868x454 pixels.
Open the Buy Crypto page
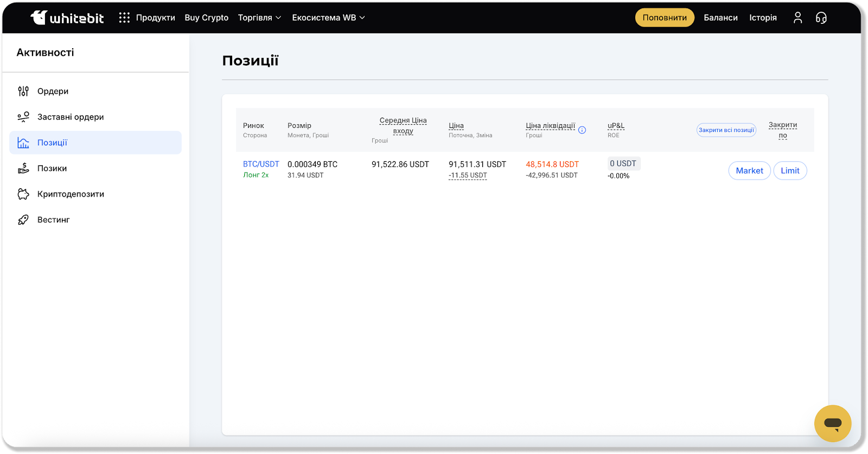tap(206, 18)
